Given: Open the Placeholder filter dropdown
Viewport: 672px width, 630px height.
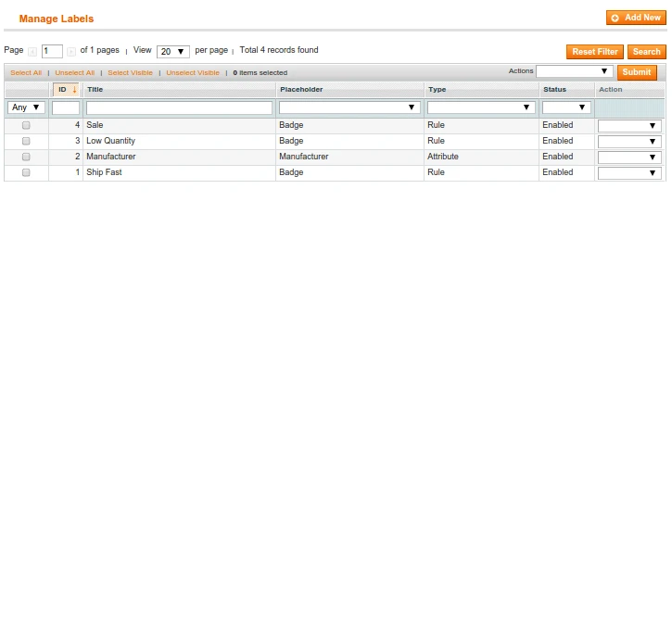Looking at the screenshot, I should click(x=349, y=107).
